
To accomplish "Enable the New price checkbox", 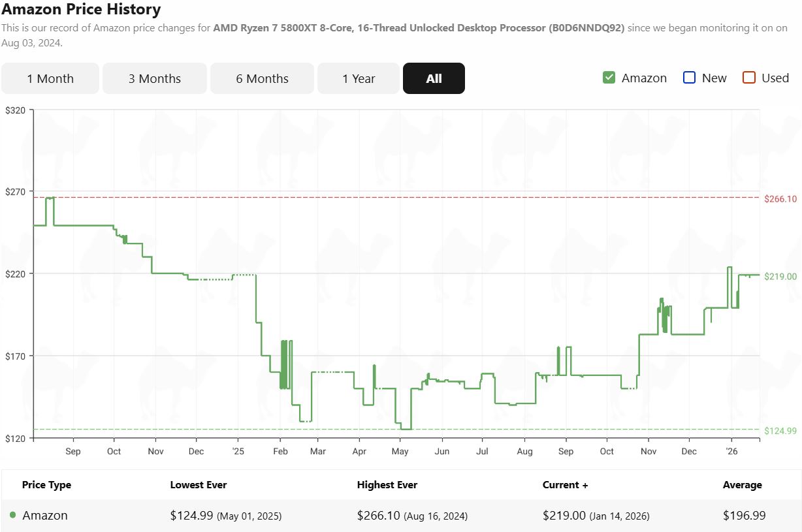I will [689, 78].
